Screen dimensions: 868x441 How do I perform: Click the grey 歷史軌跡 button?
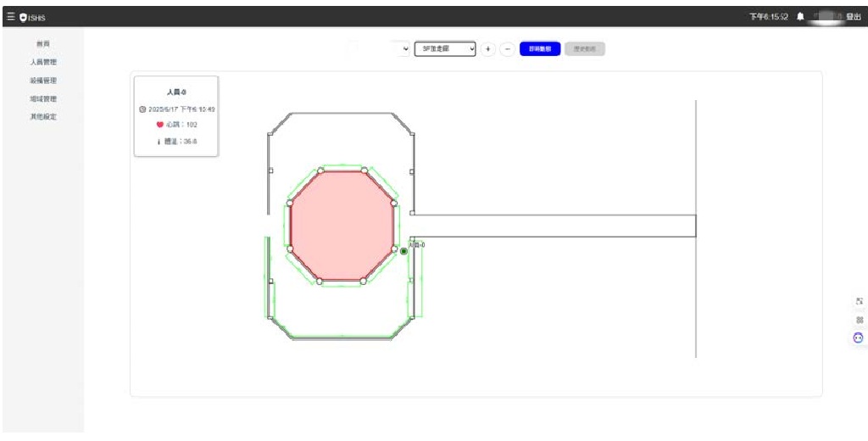[585, 49]
